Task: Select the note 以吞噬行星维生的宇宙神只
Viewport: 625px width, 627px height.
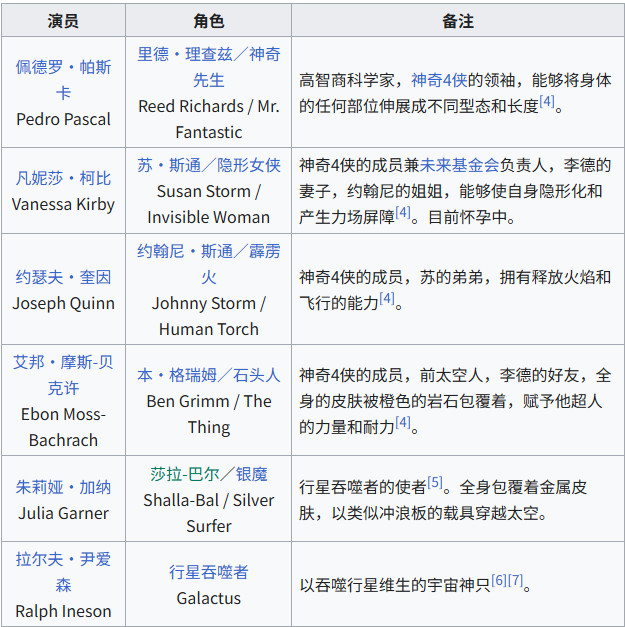Action: click(395, 585)
